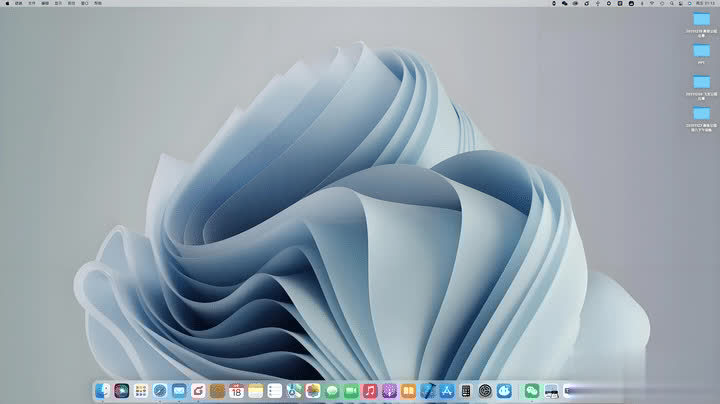Launch the purple Podcasts app

tap(389, 391)
